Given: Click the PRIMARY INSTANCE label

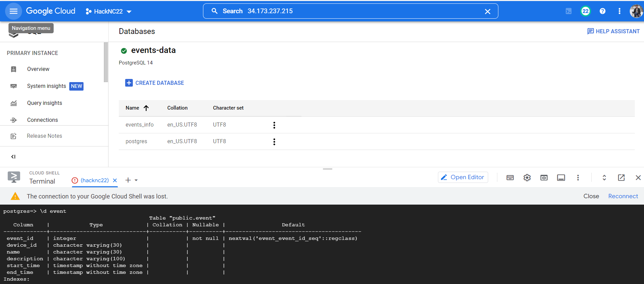Looking at the screenshot, I should coord(32,53).
